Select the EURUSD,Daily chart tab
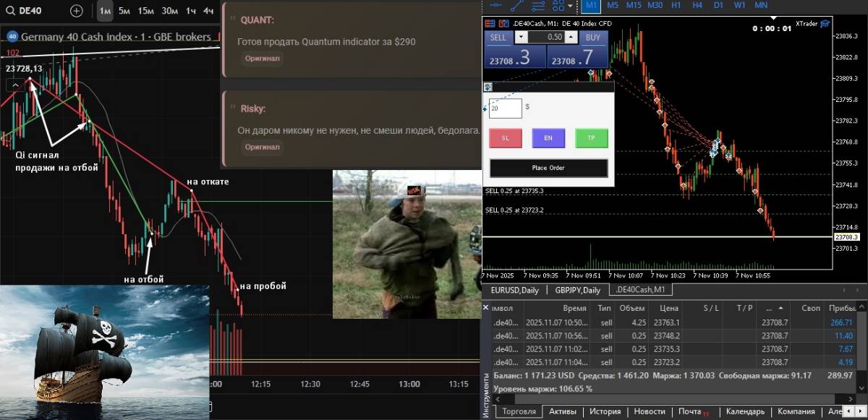The width and height of the screenshot is (868, 420). coord(514,290)
